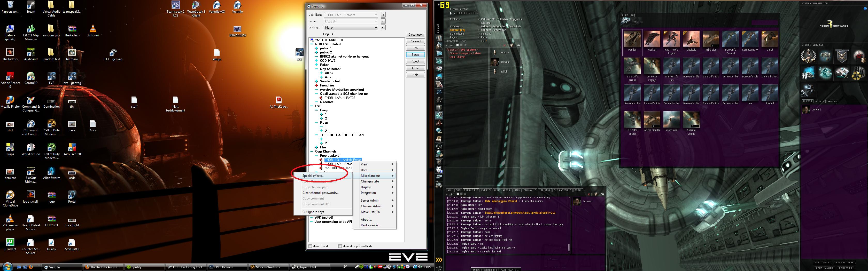Select the AVG Free 9.0 desktop icon

[72, 149]
